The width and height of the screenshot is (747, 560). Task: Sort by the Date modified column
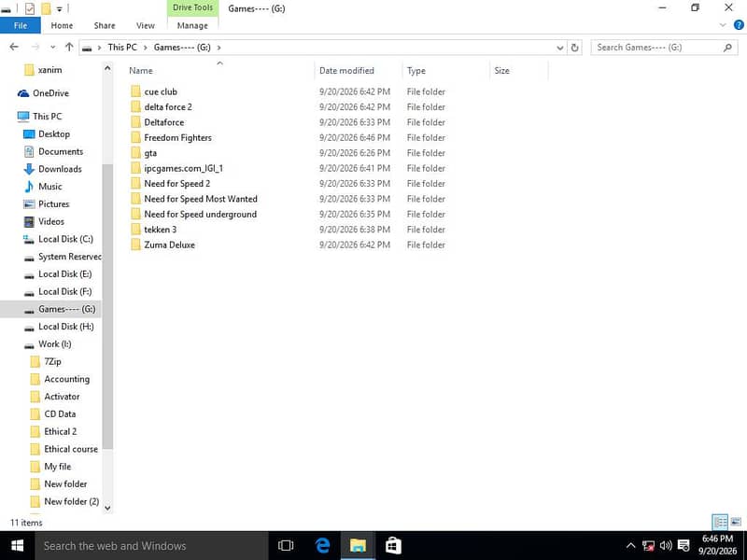coord(346,71)
